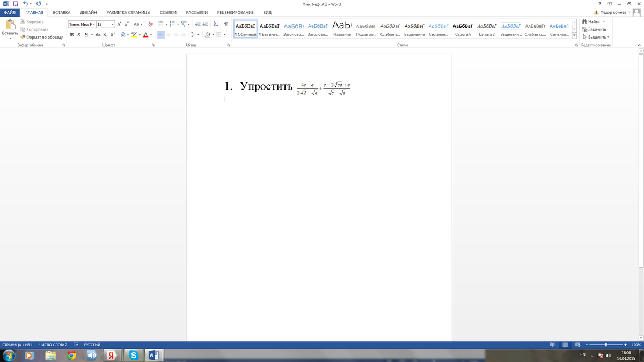Toggle bold formatting with the Ж button
This screenshot has width=644, height=362.
(71, 35)
